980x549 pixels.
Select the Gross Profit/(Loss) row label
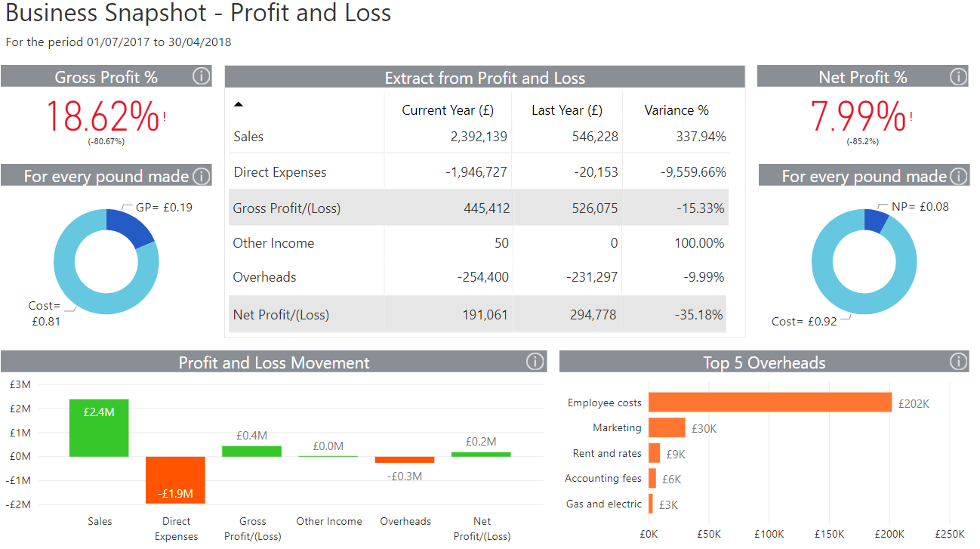287,208
